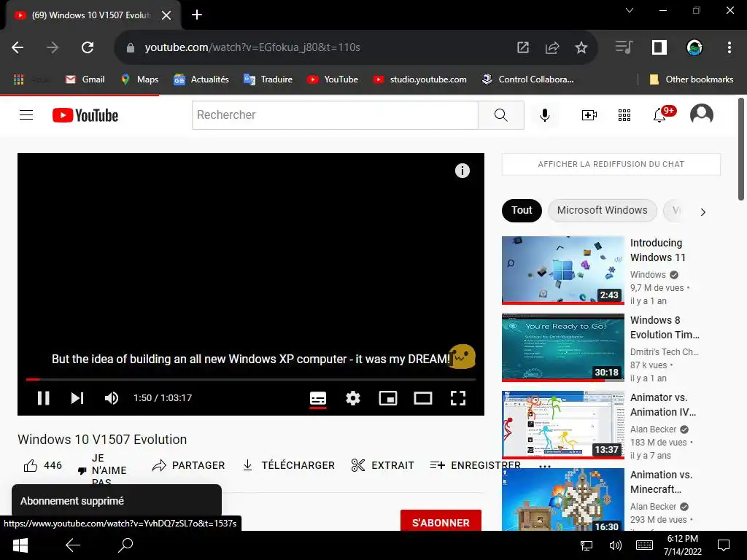Like the video with thumbs up
Screen dimensions: 747x560
pos(31,465)
